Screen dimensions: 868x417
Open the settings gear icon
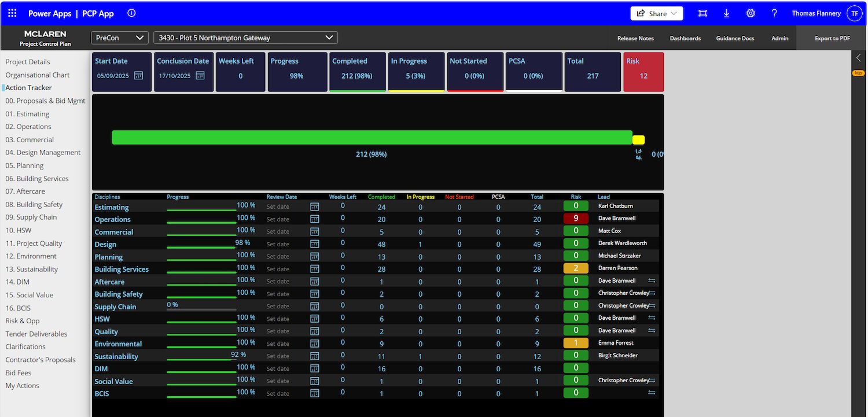[751, 13]
